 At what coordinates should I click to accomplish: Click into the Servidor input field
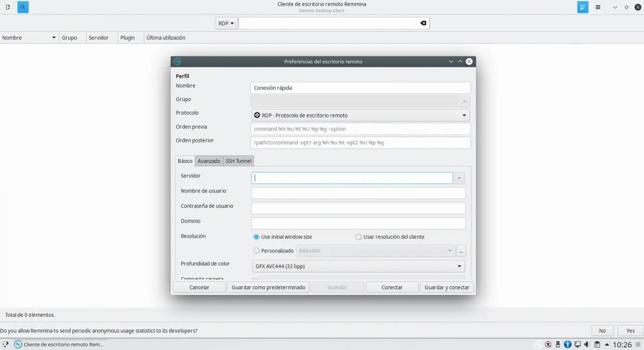(x=352, y=178)
